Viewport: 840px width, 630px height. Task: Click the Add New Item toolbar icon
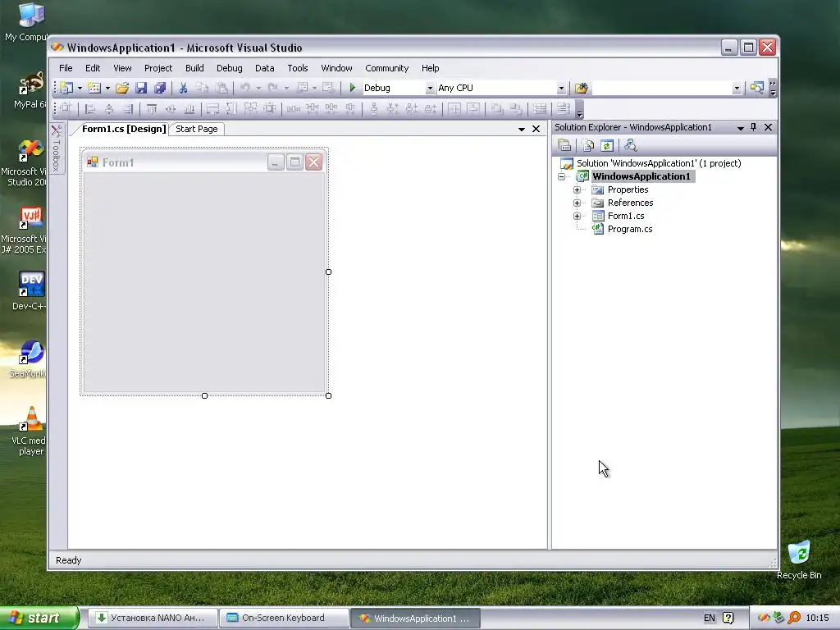click(94, 88)
